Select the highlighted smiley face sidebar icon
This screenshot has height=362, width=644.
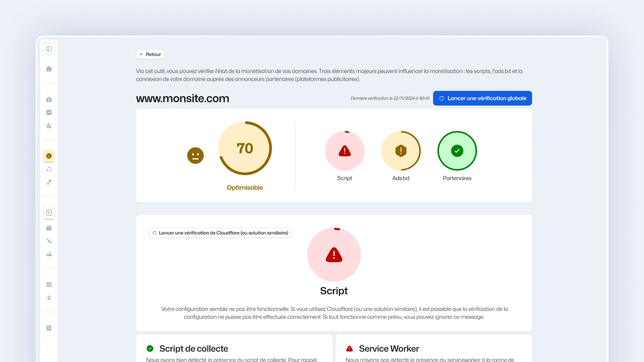click(x=49, y=156)
